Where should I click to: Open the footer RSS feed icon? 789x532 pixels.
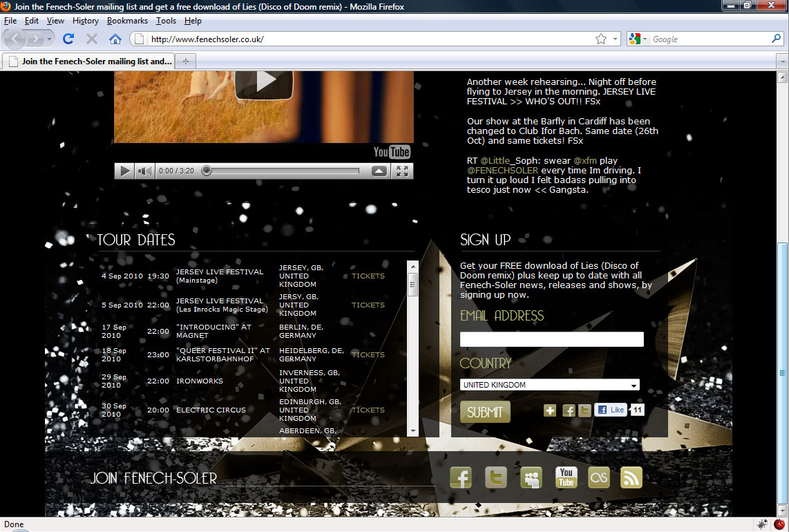[x=631, y=477]
